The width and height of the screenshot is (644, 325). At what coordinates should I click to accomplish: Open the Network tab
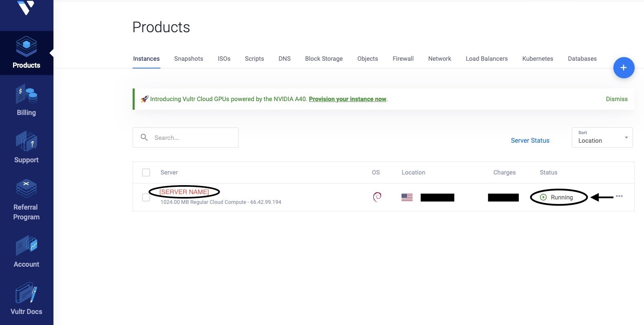tap(440, 59)
